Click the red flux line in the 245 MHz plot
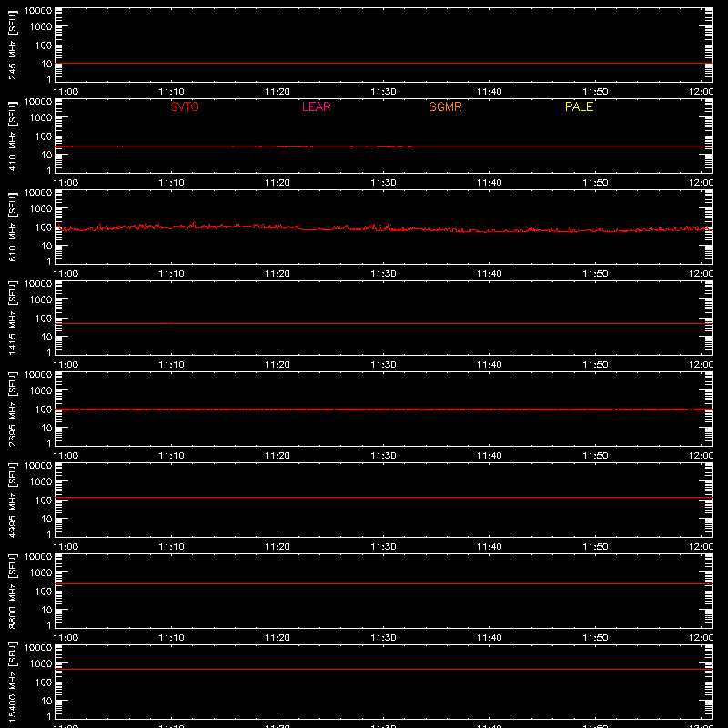This screenshot has width=728, height=728. [x=383, y=63]
